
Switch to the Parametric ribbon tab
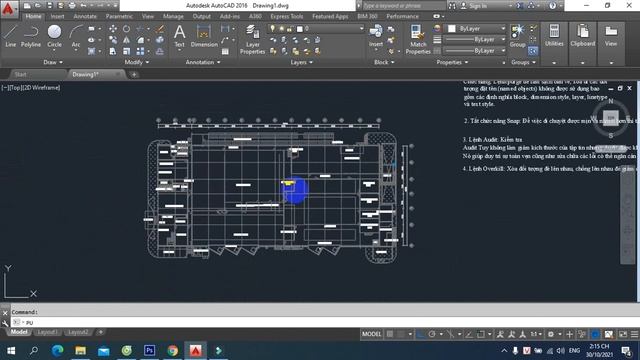[x=119, y=16]
